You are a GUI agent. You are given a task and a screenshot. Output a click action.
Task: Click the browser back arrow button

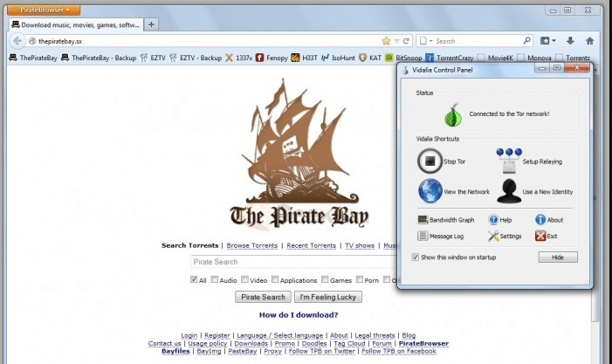tap(17, 41)
